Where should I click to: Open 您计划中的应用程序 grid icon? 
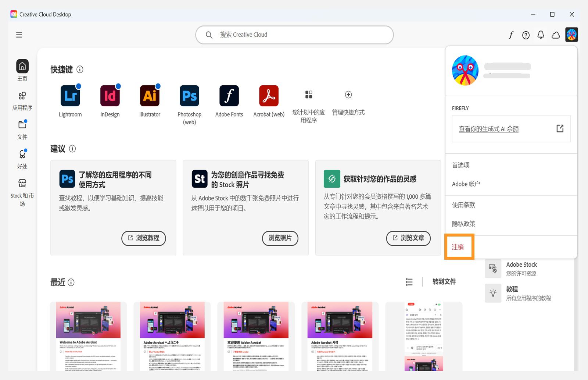(309, 95)
